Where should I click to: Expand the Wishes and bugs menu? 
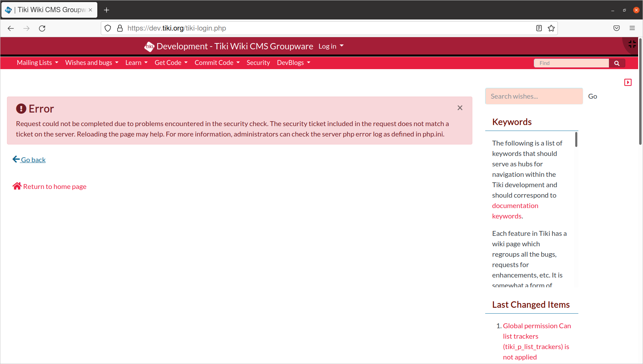tap(92, 63)
